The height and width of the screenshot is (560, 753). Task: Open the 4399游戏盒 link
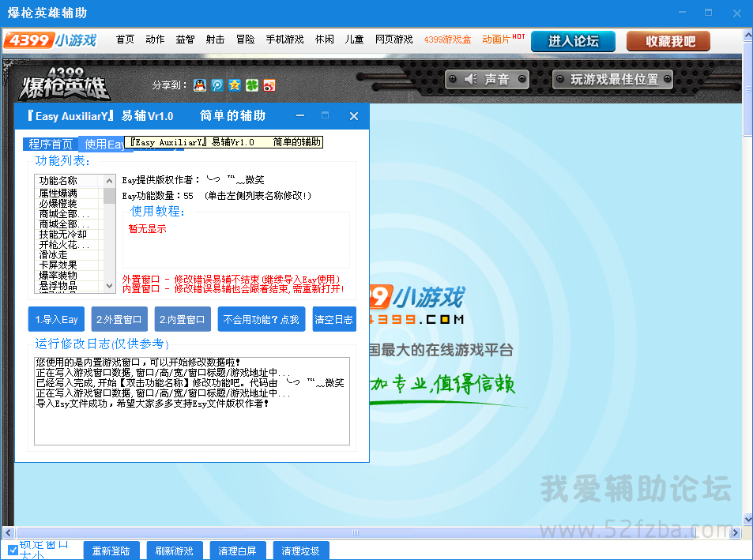447,39
